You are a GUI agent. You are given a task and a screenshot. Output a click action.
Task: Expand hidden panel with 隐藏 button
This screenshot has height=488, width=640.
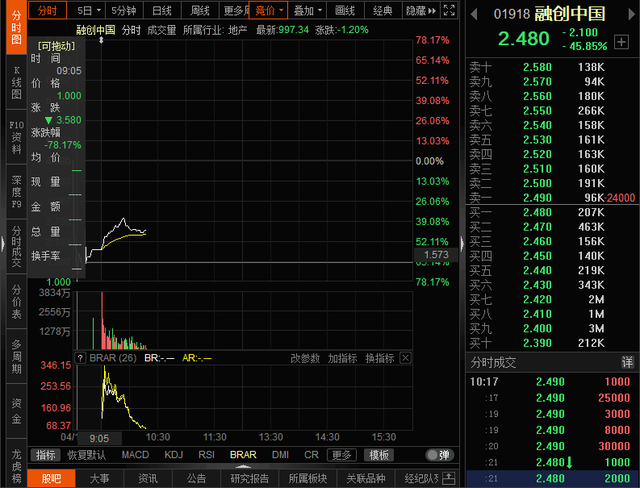coord(420,11)
